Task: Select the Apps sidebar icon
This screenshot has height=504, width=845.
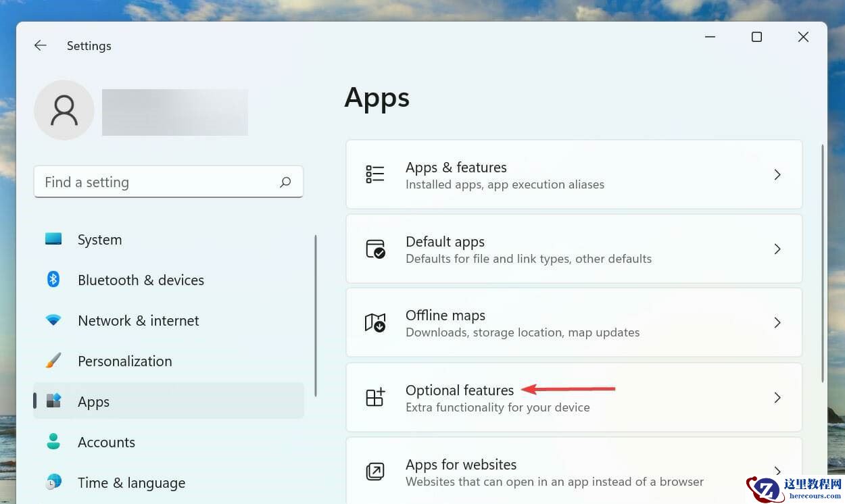Action: (x=53, y=401)
